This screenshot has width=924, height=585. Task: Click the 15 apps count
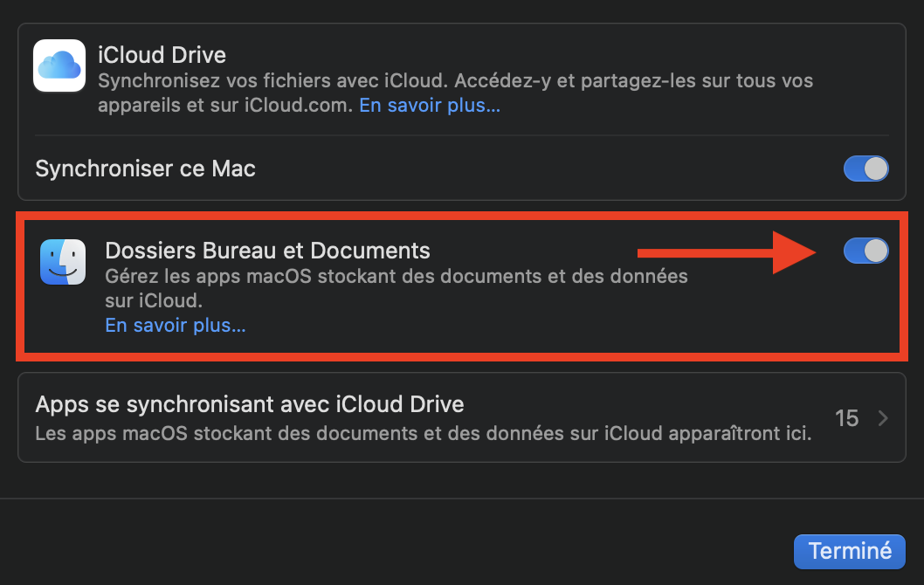[846, 418]
